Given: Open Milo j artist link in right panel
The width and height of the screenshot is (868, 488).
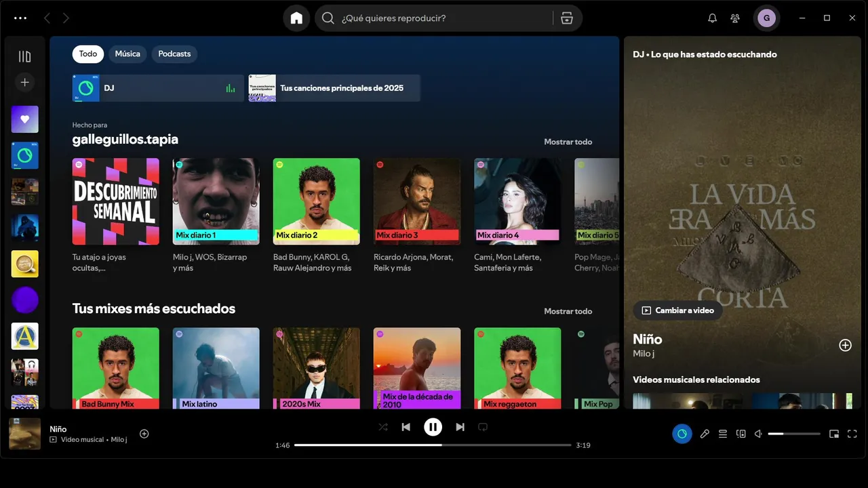Looking at the screenshot, I should (x=644, y=354).
